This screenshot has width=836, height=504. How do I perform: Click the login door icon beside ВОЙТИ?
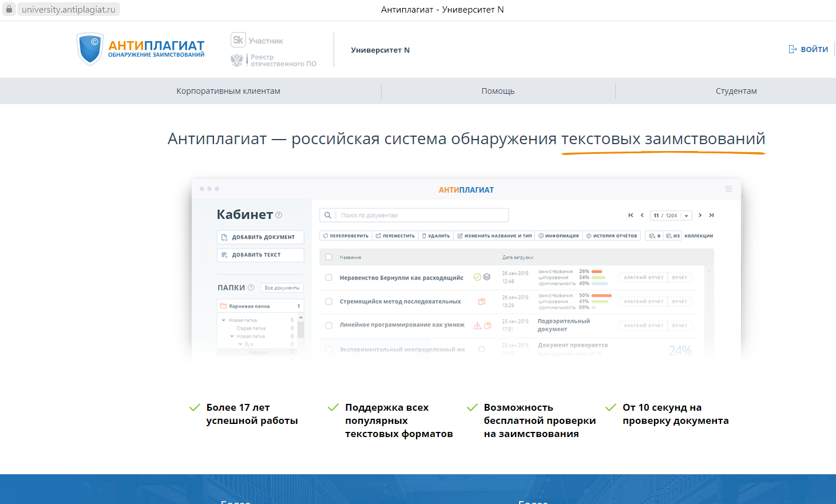point(793,49)
